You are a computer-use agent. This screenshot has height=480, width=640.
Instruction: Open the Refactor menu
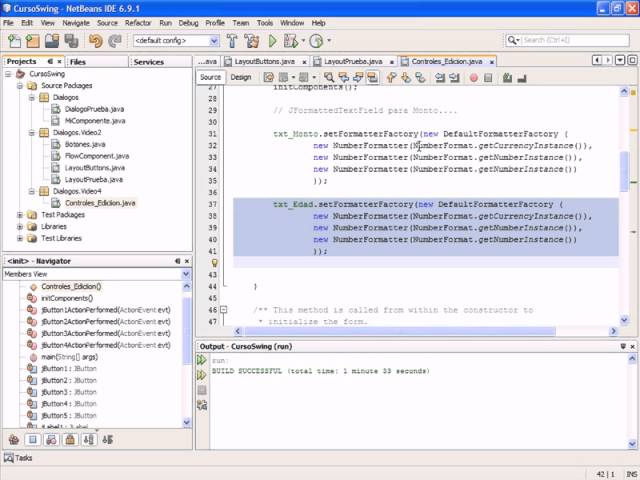click(138, 22)
